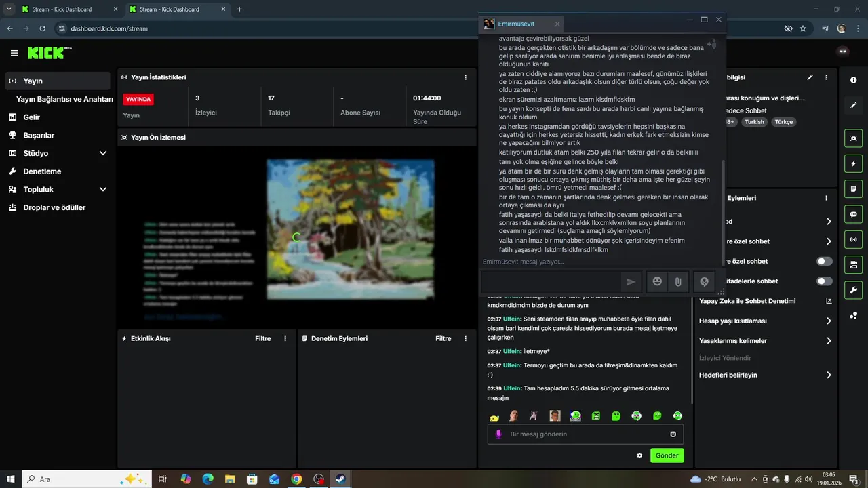Edit stream info with pencil icon

(810, 77)
